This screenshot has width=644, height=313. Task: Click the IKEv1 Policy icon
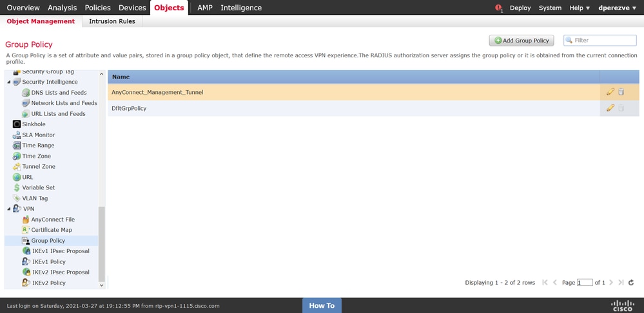(26, 261)
